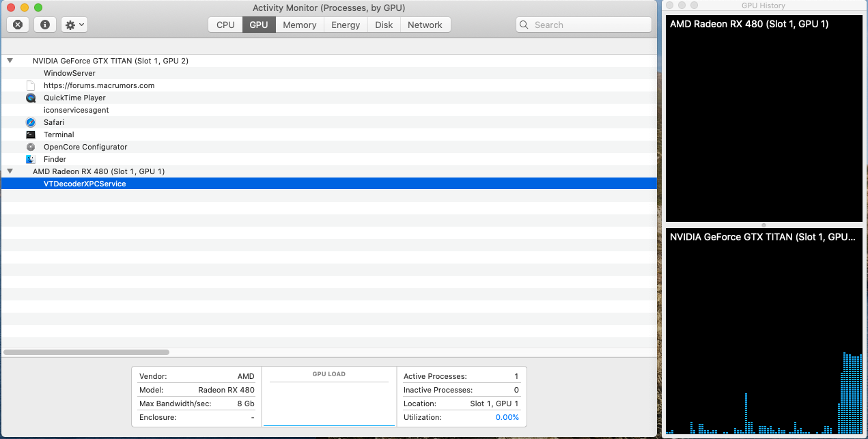Click NVIDIA GeForce GTX TITAN graph in GPU History
This screenshot has width=868, height=439.
click(x=764, y=331)
